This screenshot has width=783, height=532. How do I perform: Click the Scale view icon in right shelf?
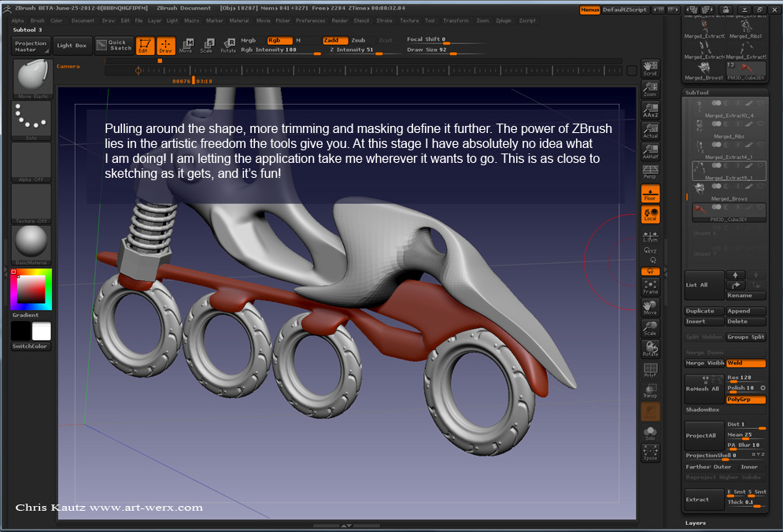[x=650, y=328]
